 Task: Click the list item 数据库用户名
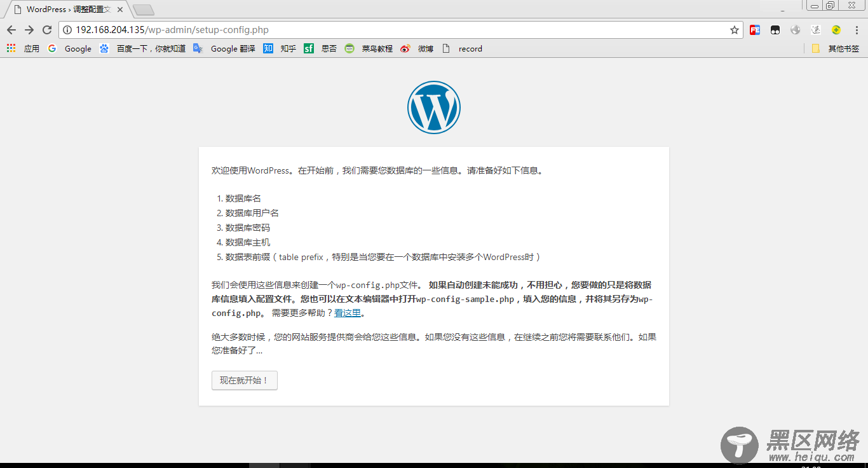252,213
